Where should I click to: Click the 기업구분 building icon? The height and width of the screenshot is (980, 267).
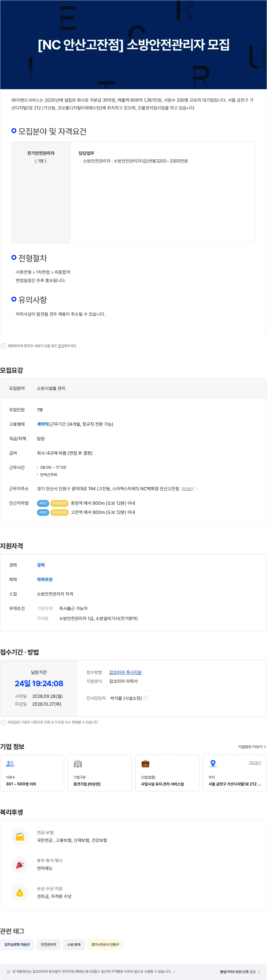(x=78, y=763)
